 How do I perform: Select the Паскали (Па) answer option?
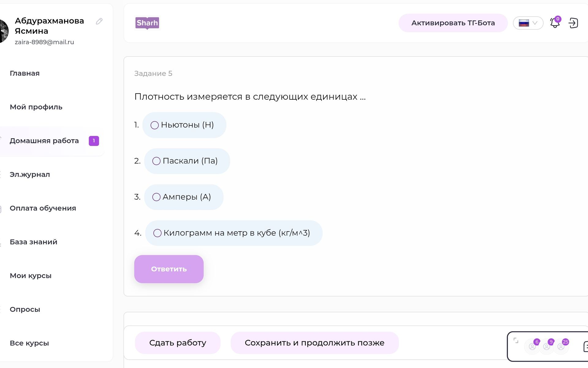(x=187, y=161)
